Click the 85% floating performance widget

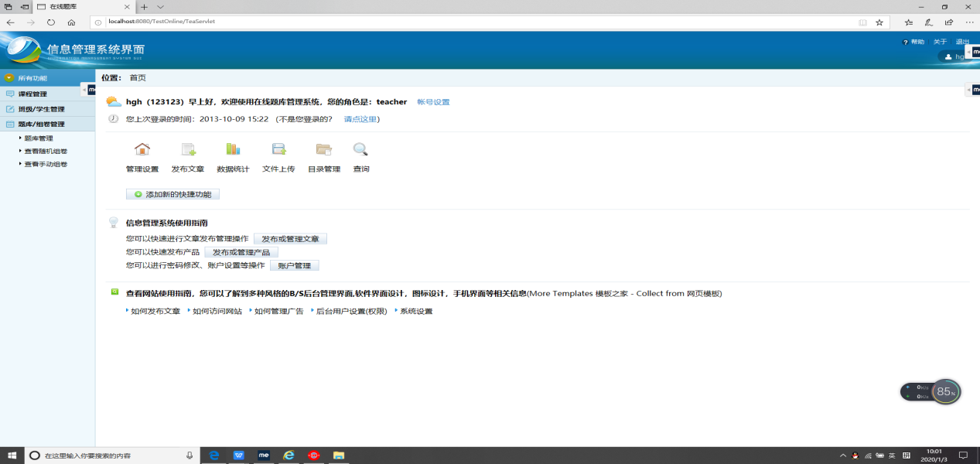[x=931, y=391]
